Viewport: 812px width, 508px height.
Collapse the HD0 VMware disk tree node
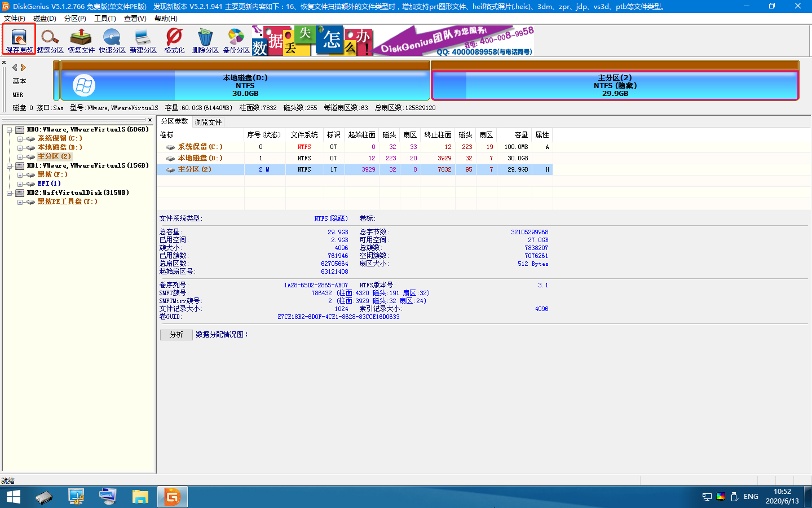coord(10,130)
